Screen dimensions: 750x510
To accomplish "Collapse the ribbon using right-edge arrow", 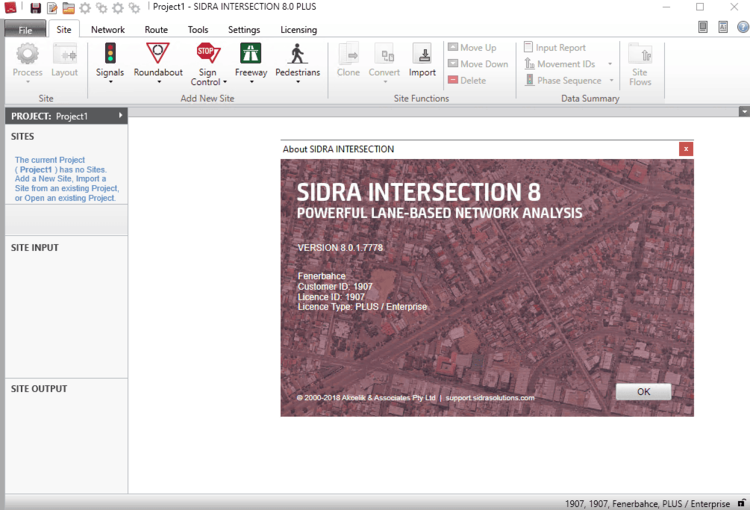I will coord(743,112).
